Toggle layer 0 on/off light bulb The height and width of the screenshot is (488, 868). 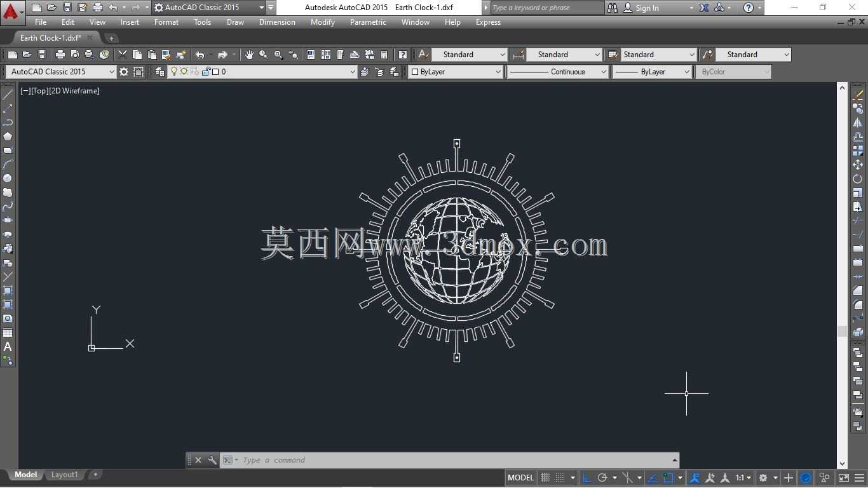point(173,72)
